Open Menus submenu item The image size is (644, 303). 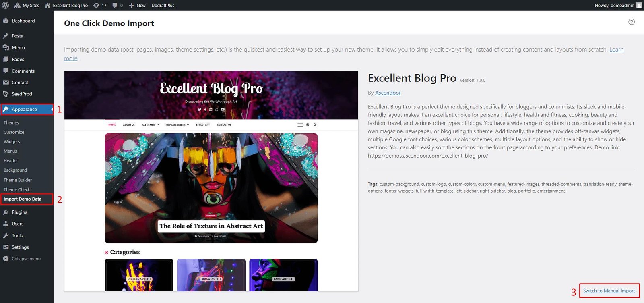(10, 151)
